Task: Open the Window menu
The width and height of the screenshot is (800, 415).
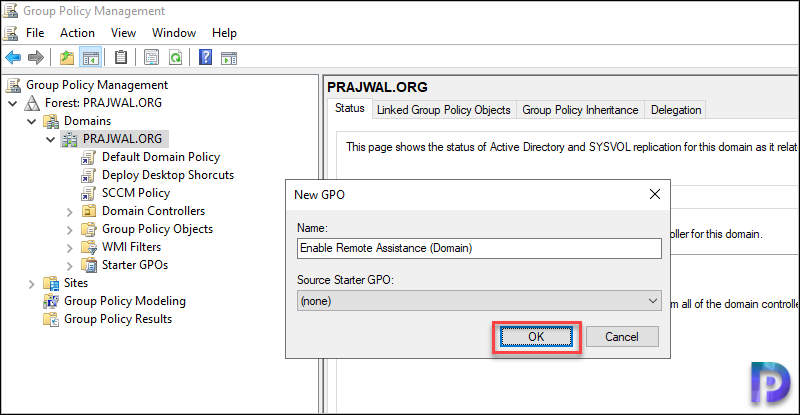Action: tap(174, 33)
